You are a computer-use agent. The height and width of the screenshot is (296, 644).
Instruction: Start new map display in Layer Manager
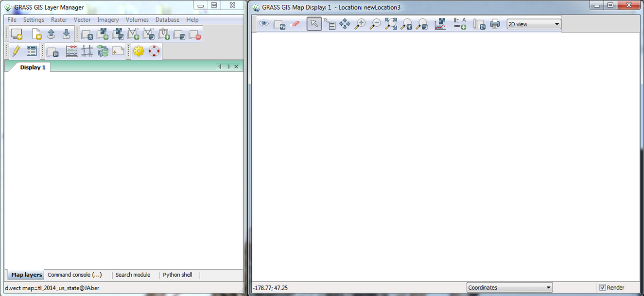click(x=17, y=34)
